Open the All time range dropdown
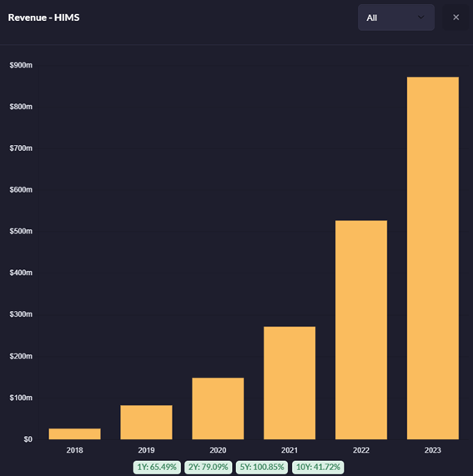The image size is (473, 476). point(396,18)
